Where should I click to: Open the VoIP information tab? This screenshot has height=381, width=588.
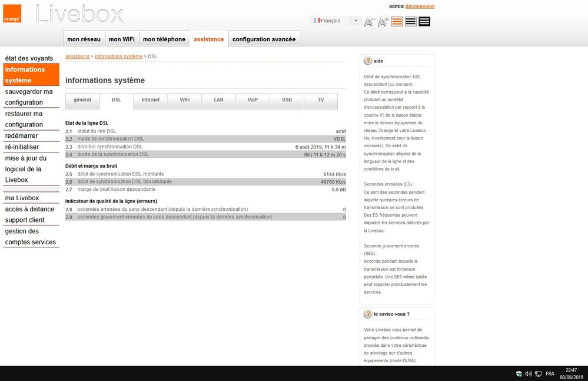[x=253, y=100]
